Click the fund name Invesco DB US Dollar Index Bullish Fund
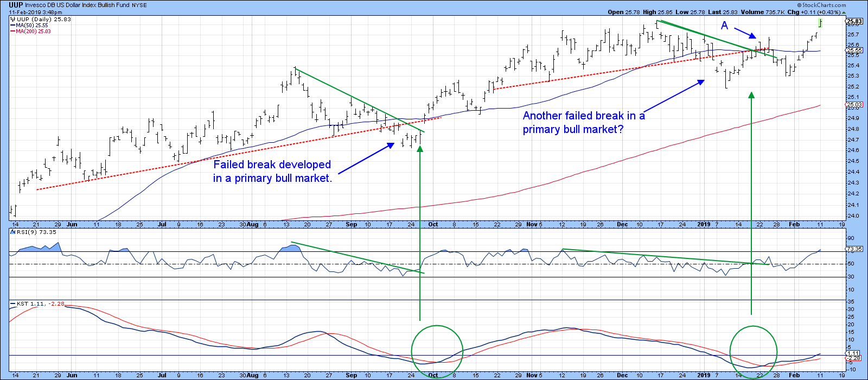The image size is (868, 380). pyautogui.click(x=77, y=5)
